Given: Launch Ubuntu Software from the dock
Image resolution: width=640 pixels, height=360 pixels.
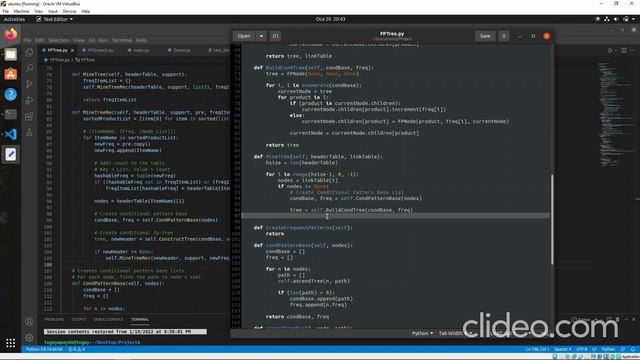Looking at the screenshot, I should pyautogui.click(x=11, y=74).
